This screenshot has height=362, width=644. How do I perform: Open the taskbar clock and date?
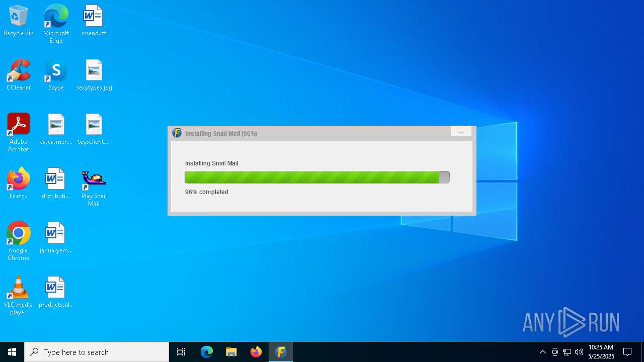pos(601,352)
